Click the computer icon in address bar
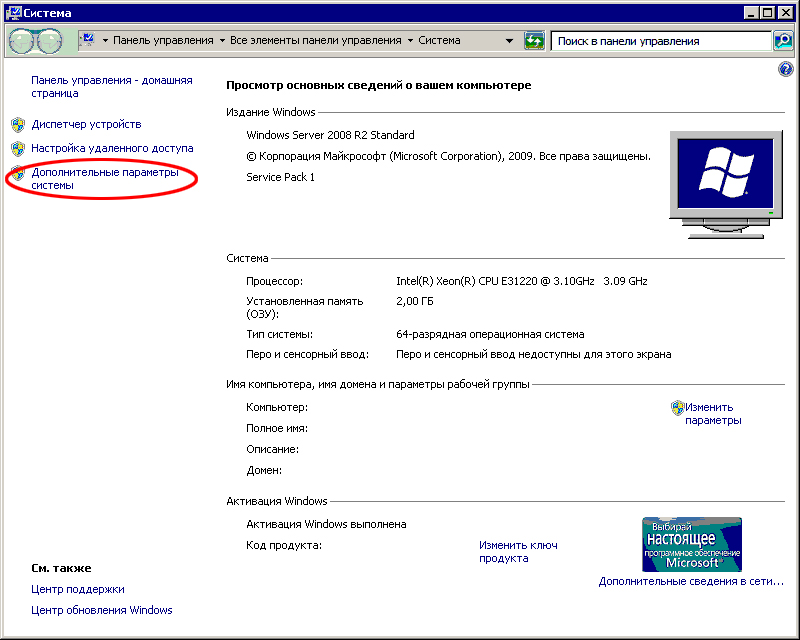This screenshot has width=800, height=640. coord(88,40)
